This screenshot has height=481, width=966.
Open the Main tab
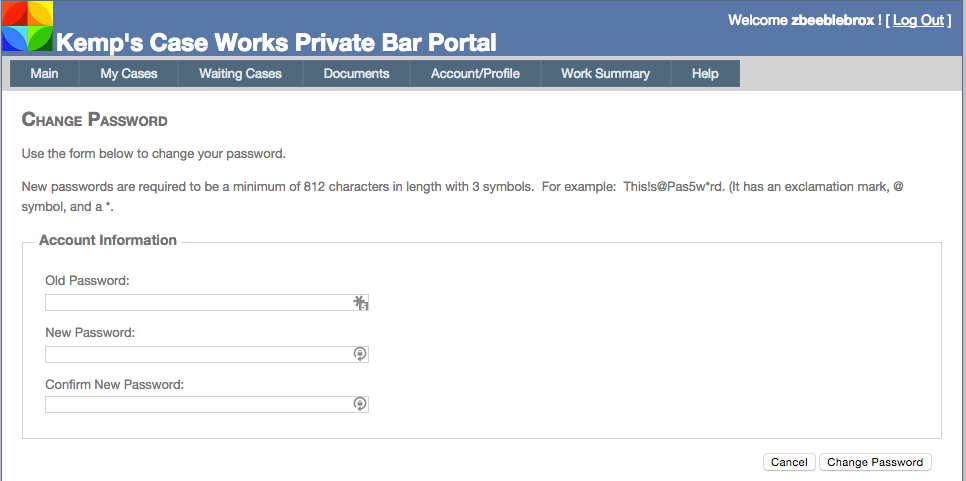(x=45, y=73)
